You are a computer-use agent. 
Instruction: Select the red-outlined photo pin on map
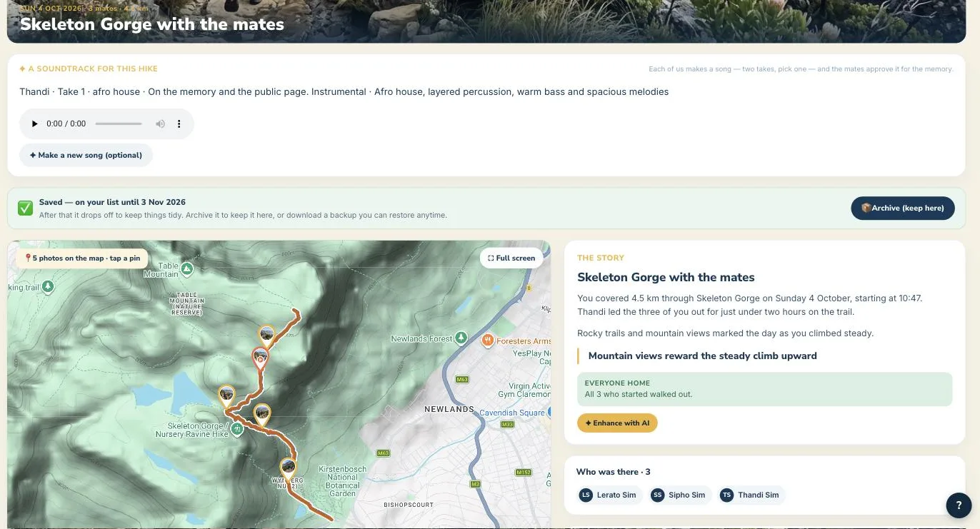261,358
